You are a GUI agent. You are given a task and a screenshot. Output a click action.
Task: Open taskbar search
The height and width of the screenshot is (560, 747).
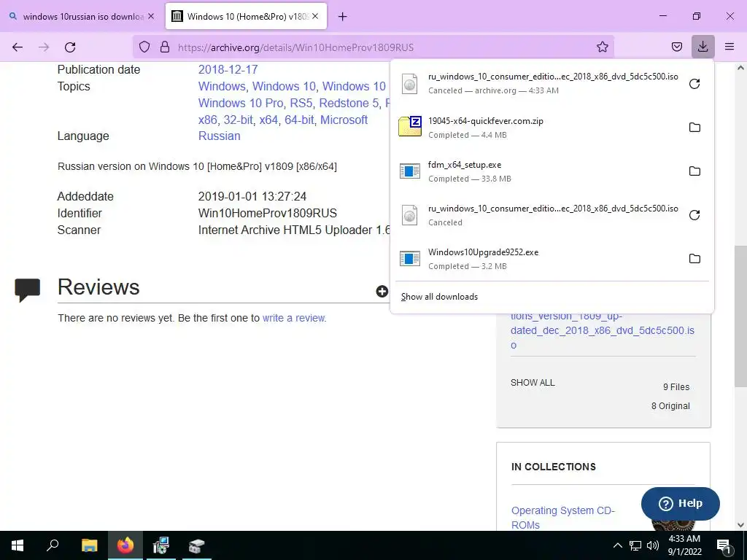pyautogui.click(x=53, y=545)
